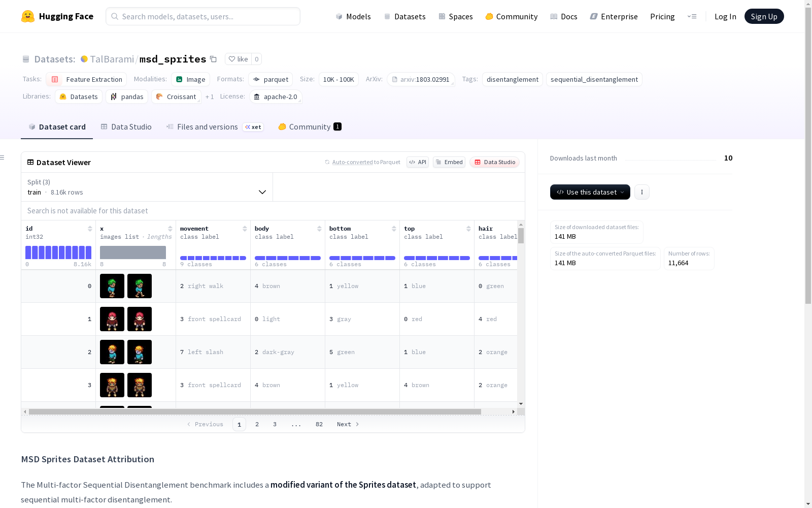Go to page 3 of the table
This screenshot has height=508, width=812.
275,424
